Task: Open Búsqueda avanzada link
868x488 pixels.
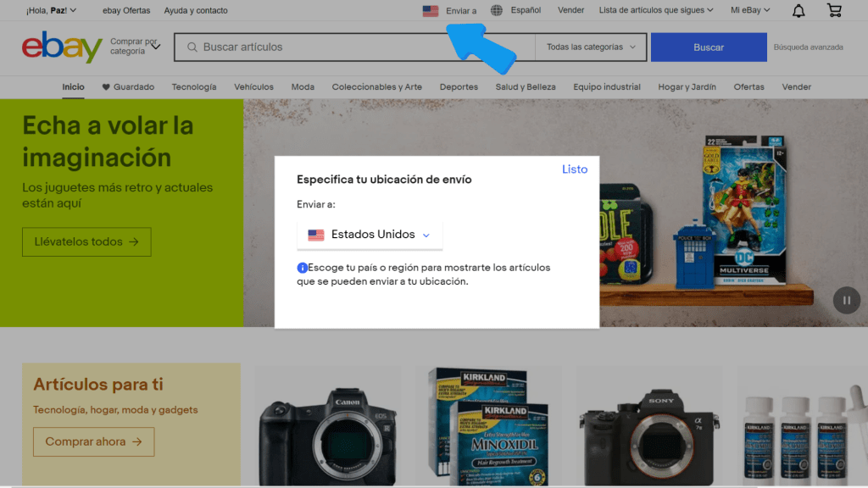Action: click(808, 47)
